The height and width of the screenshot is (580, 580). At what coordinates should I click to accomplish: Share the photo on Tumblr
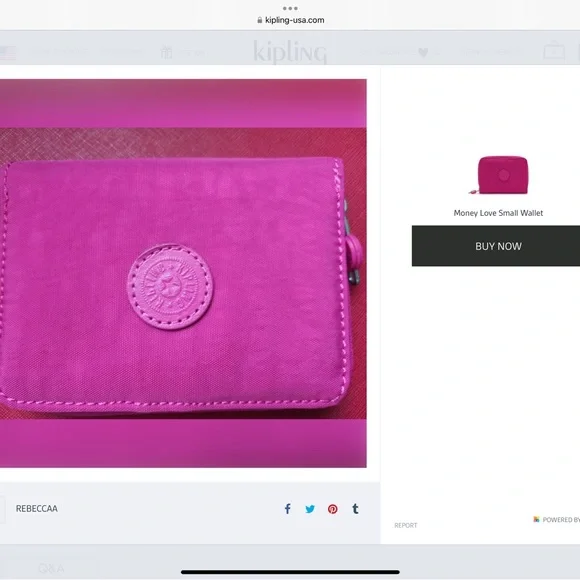coord(355,509)
